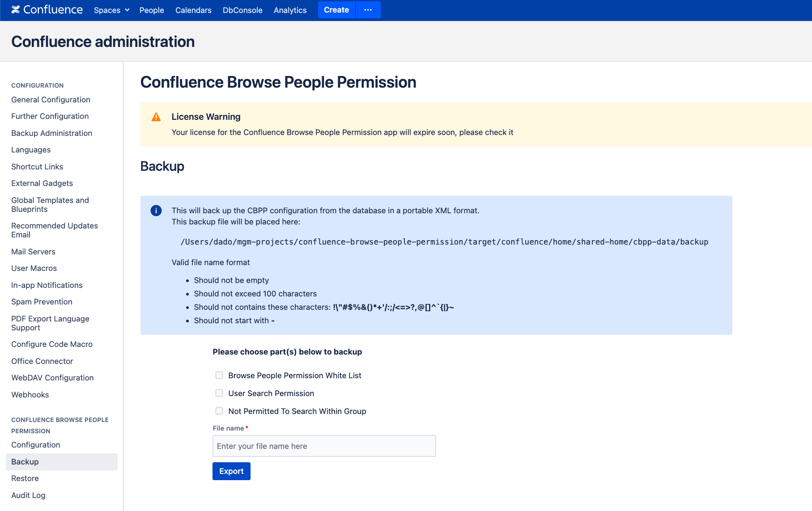812x511 pixels.
Task: Focus the File name input field
Action: click(x=324, y=446)
